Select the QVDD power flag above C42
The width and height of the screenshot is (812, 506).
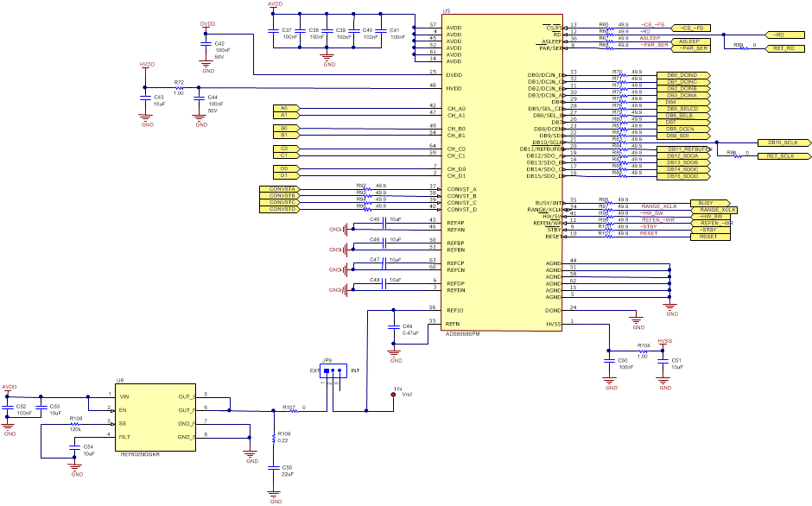pos(207,25)
